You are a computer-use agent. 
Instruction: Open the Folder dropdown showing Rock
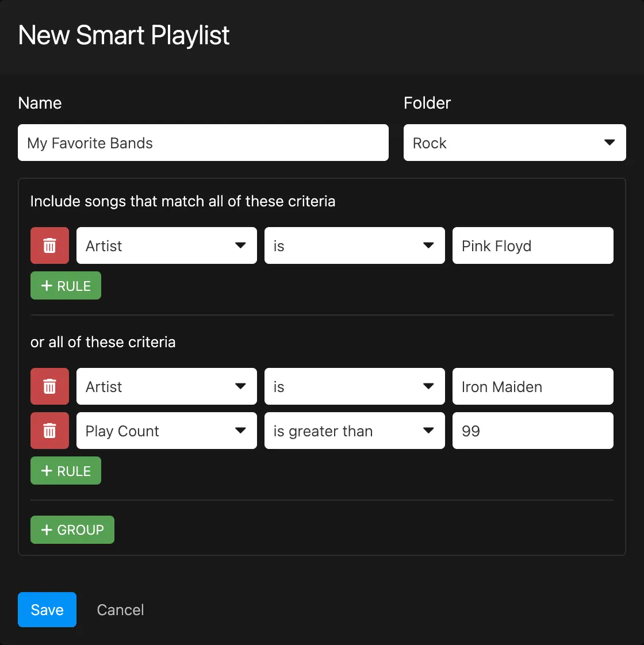515,143
